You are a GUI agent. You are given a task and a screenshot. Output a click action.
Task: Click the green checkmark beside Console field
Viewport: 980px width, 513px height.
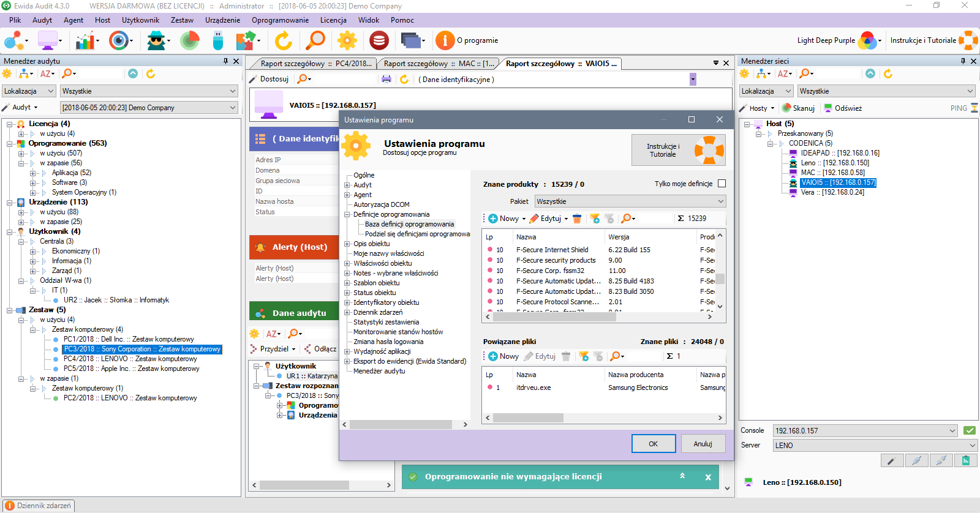970,430
